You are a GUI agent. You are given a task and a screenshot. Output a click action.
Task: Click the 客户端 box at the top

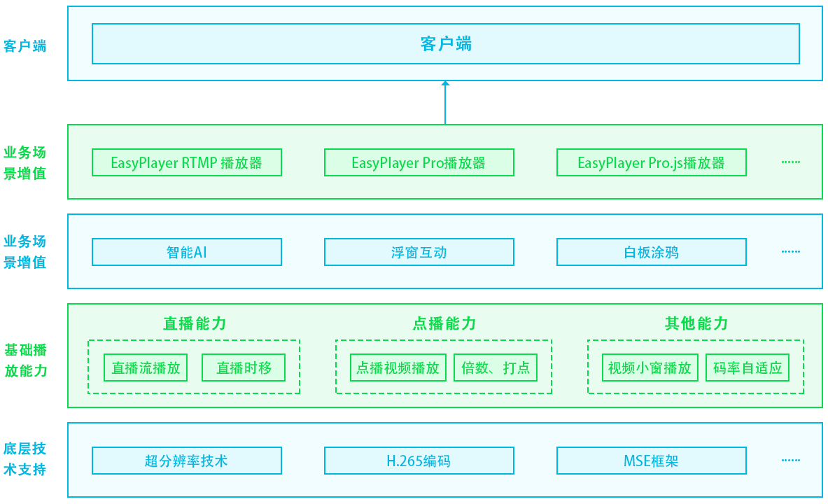(446, 43)
